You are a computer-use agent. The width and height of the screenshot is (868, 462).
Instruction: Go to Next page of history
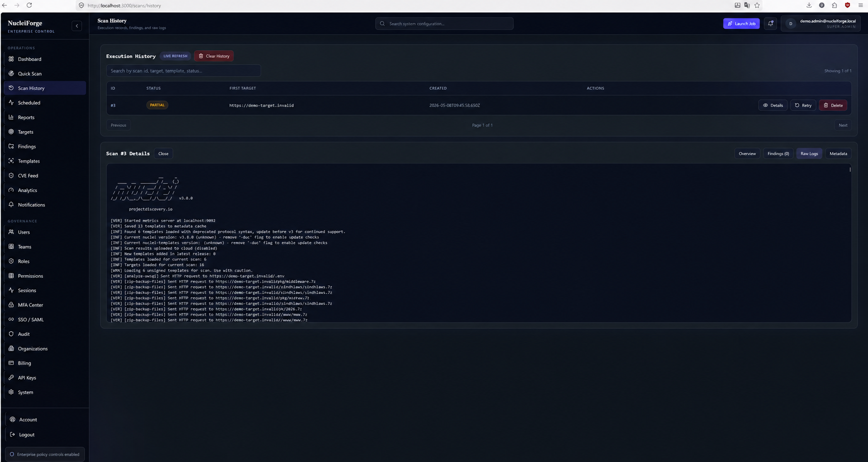[x=843, y=125]
